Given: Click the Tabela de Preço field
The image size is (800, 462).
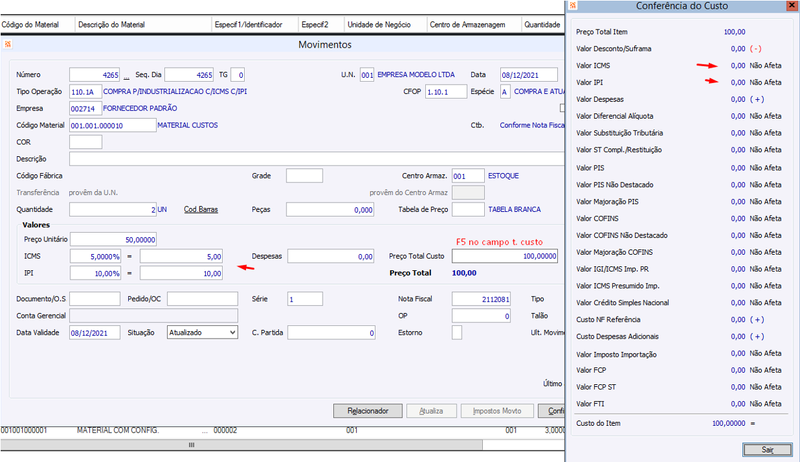Looking at the screenshot, I should coord(468,210).
